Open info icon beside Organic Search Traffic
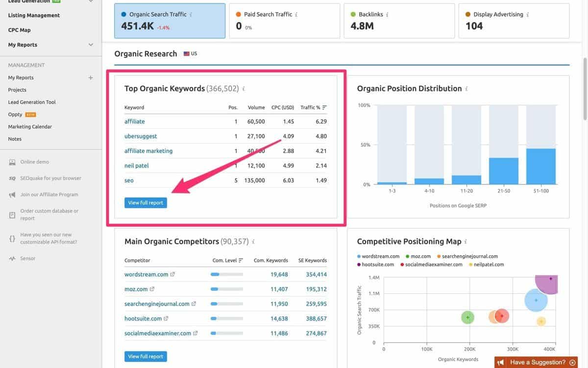This screenshot has width=588, height=368. coord(191,15)
